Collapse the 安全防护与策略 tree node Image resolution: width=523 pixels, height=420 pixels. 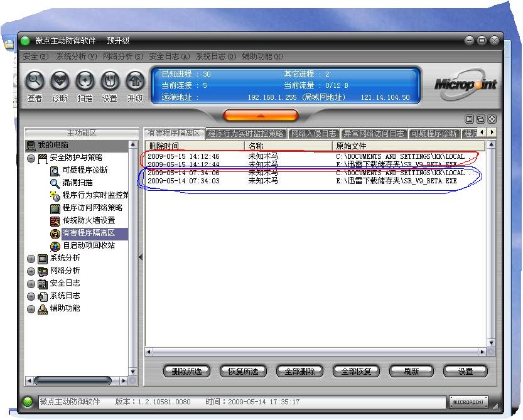coord(31,158)
